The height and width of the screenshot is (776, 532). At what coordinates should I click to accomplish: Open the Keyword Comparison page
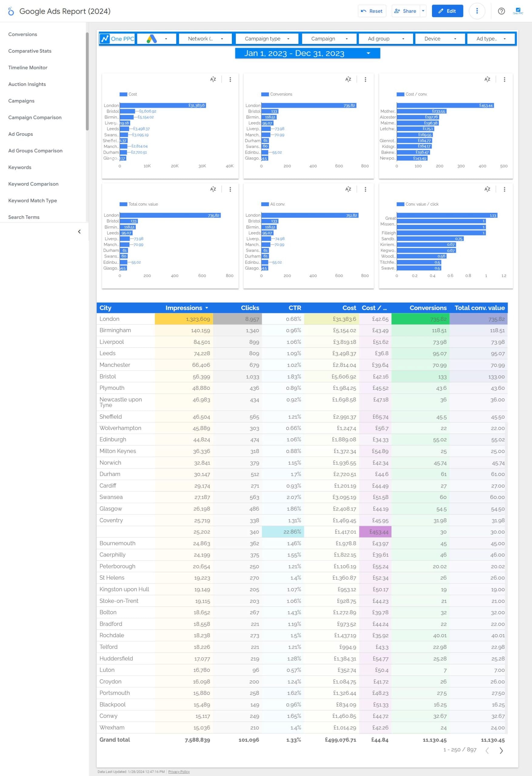pyautogui.click(x=33, y=184)
